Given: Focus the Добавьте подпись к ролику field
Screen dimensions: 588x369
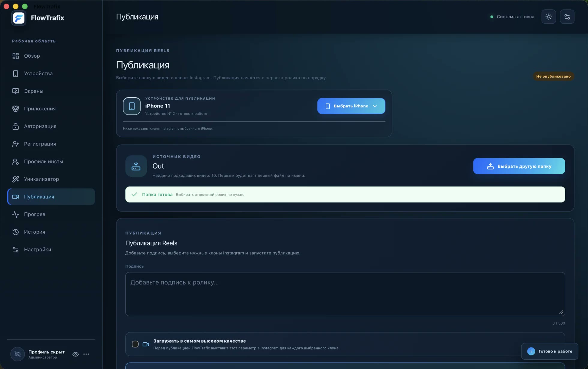Looking at the screenshot, I should (345, 294).
